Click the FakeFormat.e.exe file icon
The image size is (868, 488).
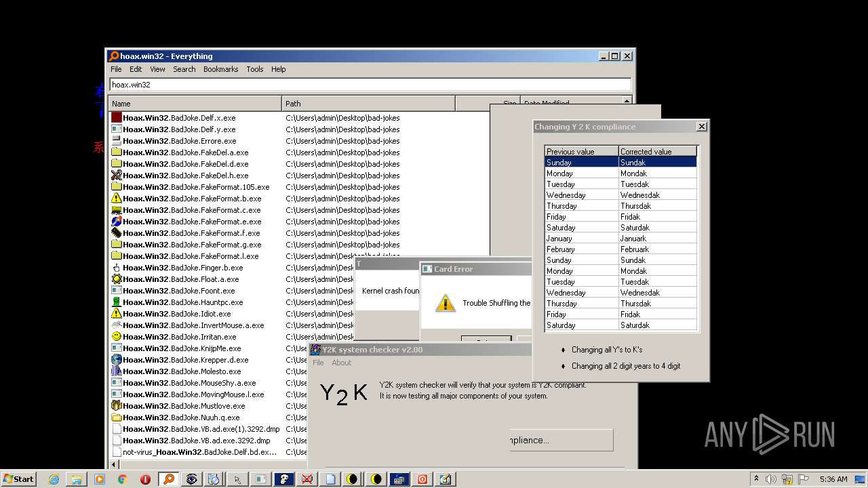coord(116,222)
